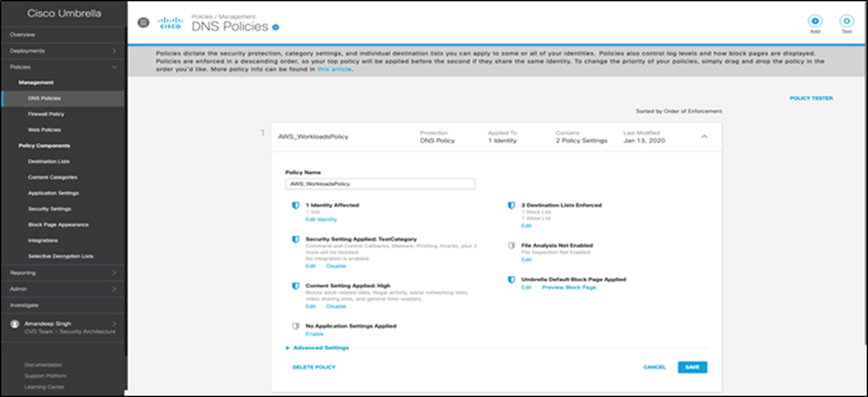Viewport: 868px width, 397px height.
Task: Open Learning Center link
Action: [45, 387]
